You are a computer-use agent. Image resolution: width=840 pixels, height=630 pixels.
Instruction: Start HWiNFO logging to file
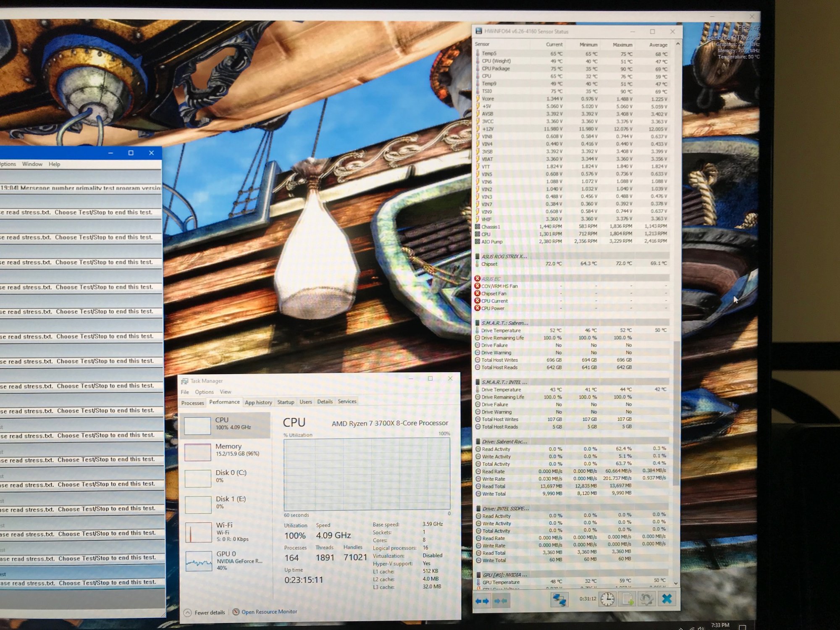coord(627,599)
